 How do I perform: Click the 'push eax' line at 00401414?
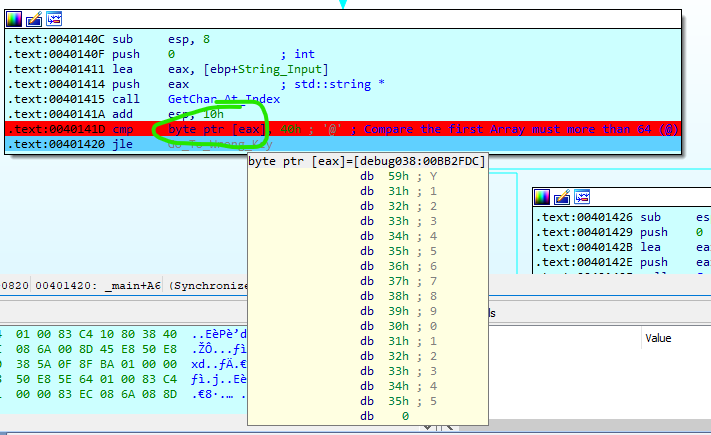click(x=100, y=84)
